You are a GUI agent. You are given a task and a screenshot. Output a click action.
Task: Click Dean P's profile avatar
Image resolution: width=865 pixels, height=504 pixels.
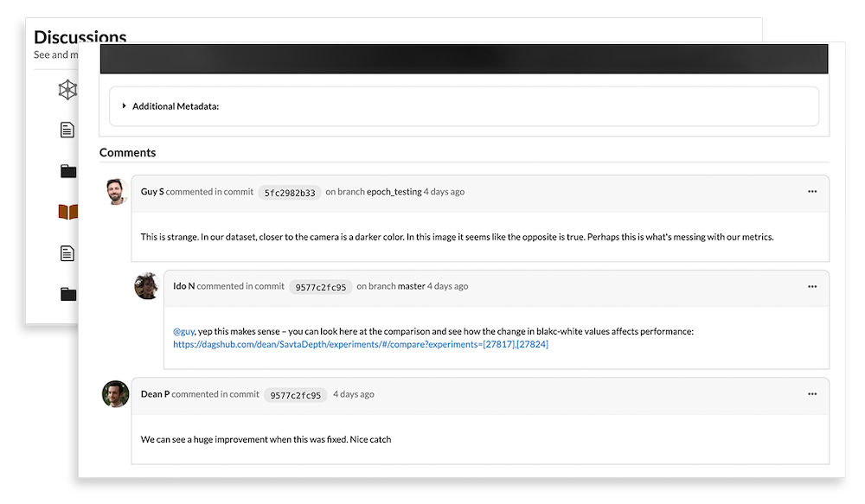pos(115,392)
